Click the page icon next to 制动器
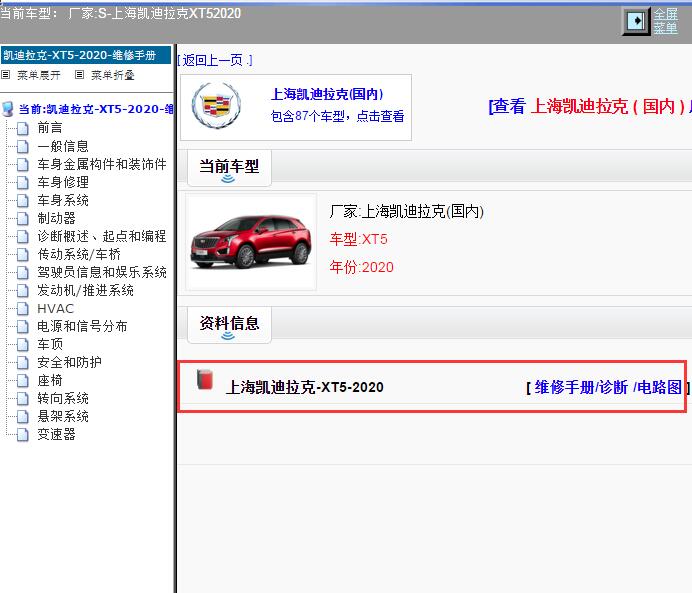The image size is (692, 593). (x=23, y=219)
